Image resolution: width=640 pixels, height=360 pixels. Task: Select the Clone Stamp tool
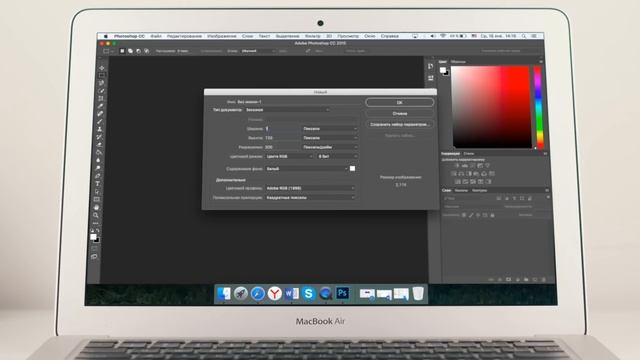coord(100,129)
